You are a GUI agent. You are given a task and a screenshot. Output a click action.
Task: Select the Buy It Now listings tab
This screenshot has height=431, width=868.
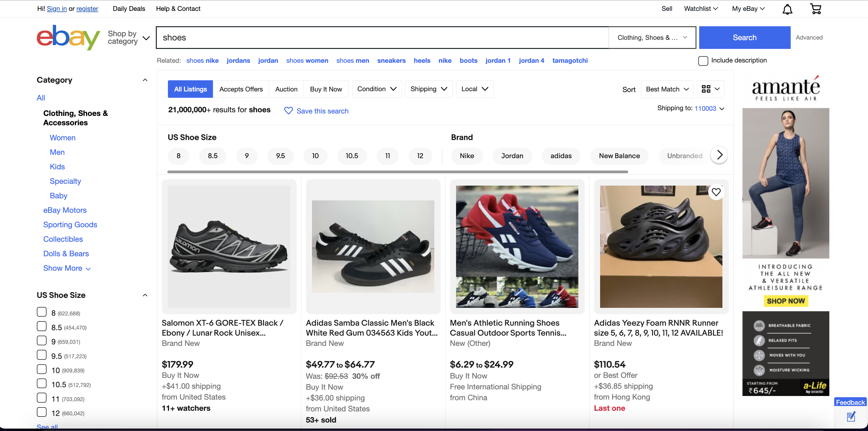(326, 89)
